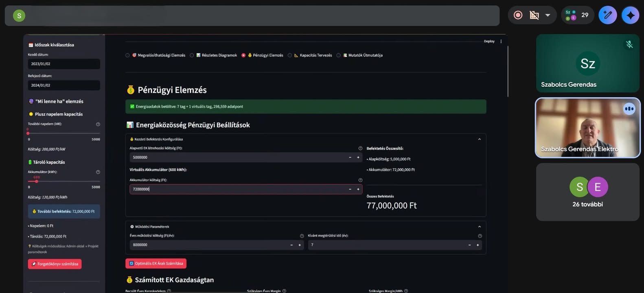Select Mutatók Útmutatója option

pos(338,55)
